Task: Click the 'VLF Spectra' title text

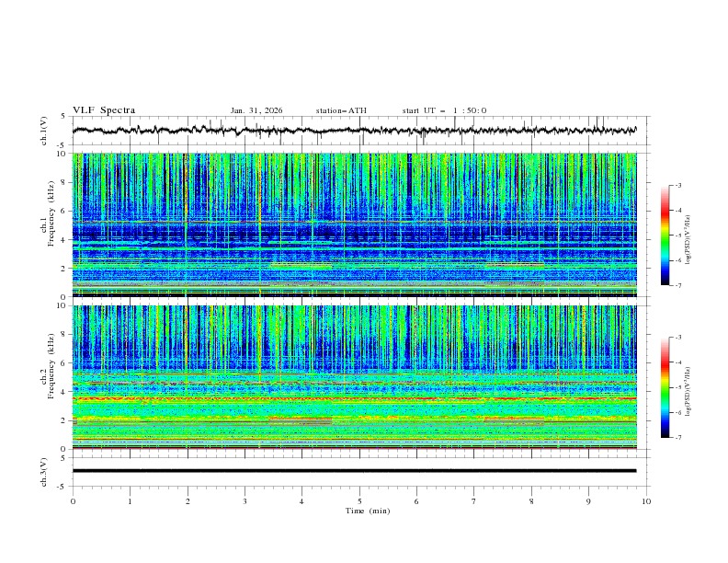Action: tap(104, 110)
